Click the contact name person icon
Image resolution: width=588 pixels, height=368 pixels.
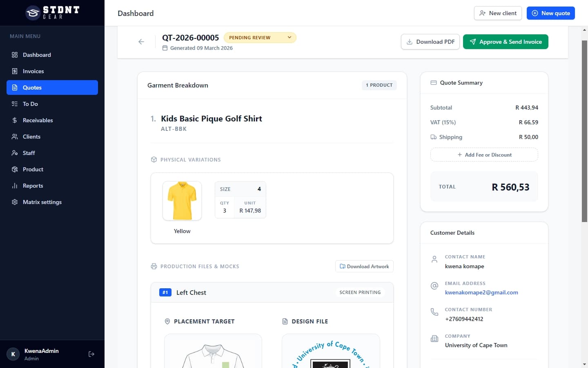[434, 259]
